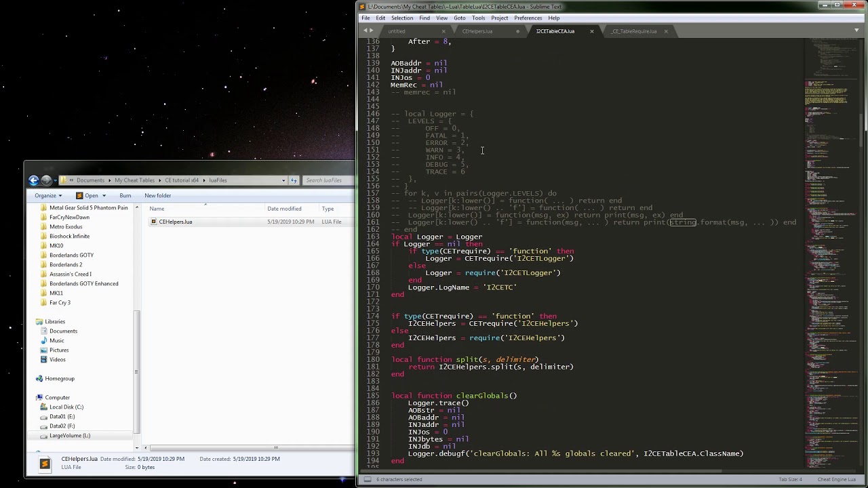Click the Sublime Text horizontal scrollbar
Image resolution: width=868 pixels, height=488 pixels.
(x=542, y=471)
